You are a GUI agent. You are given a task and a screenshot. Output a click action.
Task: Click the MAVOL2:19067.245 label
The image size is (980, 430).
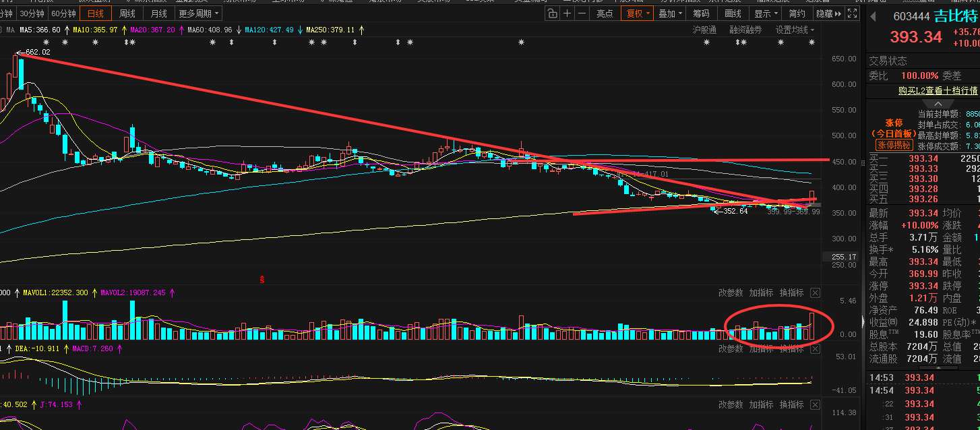(133, 293)
